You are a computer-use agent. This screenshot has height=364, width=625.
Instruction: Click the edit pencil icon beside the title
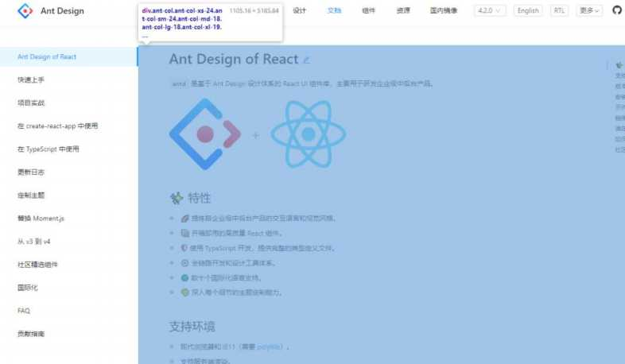306,60
